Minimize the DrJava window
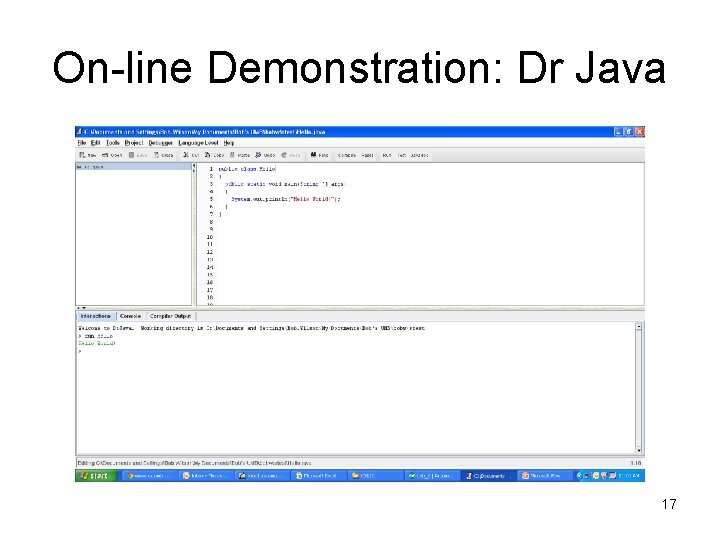 coord(619,132)
